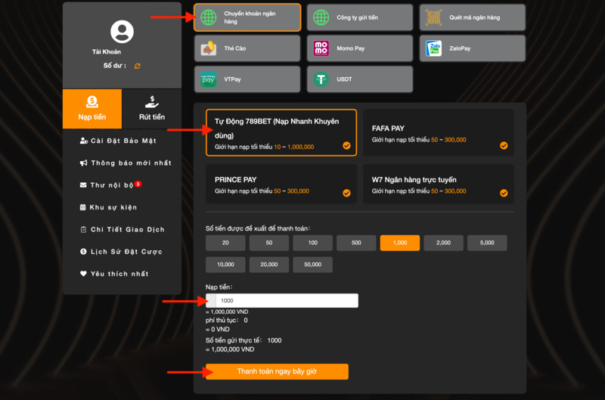The width and height of the screenshot is (605, 400).
Task: Click the account avatar icon
Action: click(122, 31)
